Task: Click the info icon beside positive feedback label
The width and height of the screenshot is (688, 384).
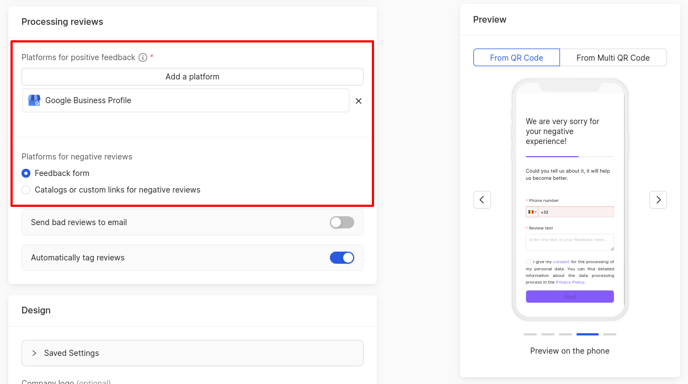Action: (x=143, y=57)
